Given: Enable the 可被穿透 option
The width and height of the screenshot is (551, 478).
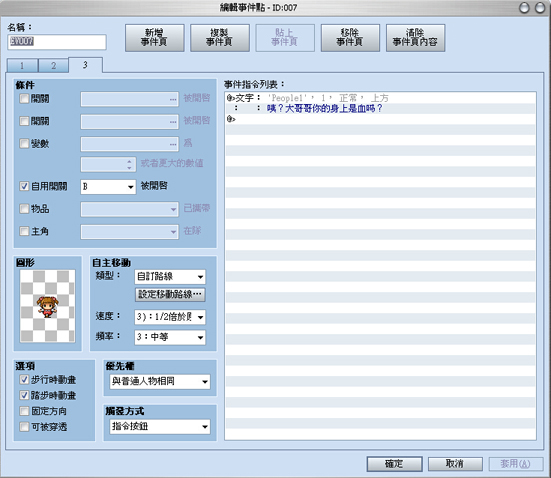Looking at the screenshot, I should click(x=24, y=427).
